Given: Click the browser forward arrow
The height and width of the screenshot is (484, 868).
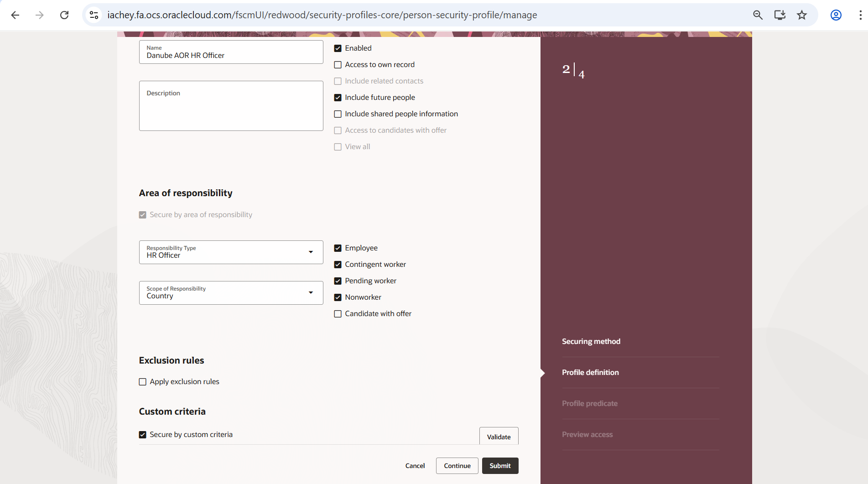Looking at the screenshot, I should pos(40,15).
